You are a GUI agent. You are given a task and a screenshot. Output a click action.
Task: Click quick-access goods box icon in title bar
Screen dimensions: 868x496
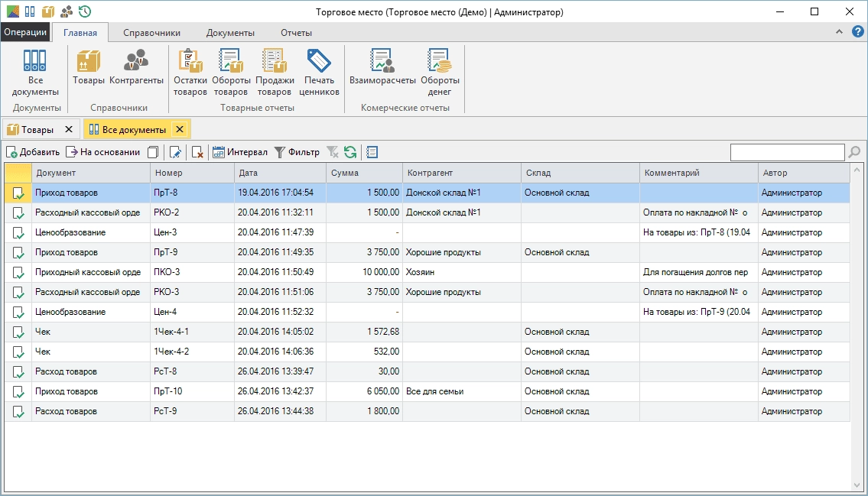point(48,11)
